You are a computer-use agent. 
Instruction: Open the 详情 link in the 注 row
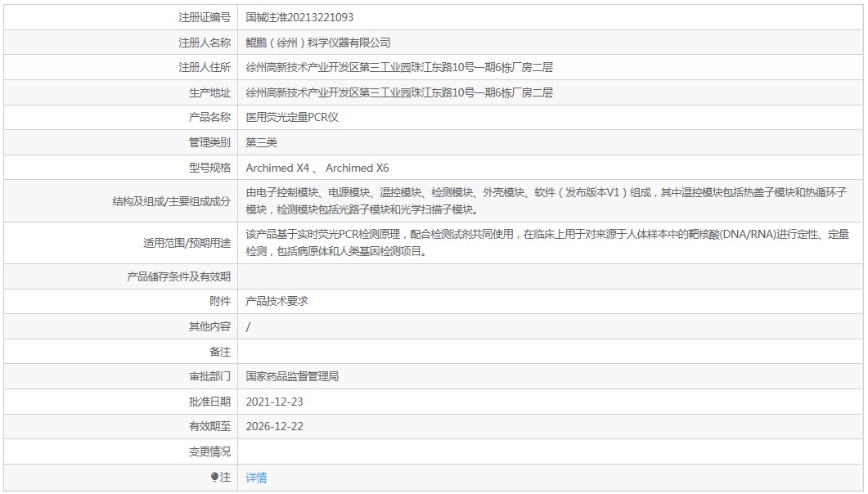tap(256, 478)
